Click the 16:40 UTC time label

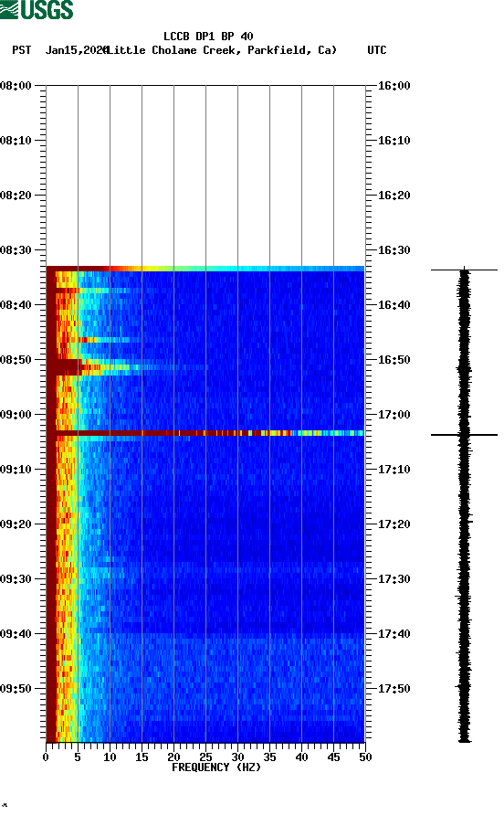394,305
